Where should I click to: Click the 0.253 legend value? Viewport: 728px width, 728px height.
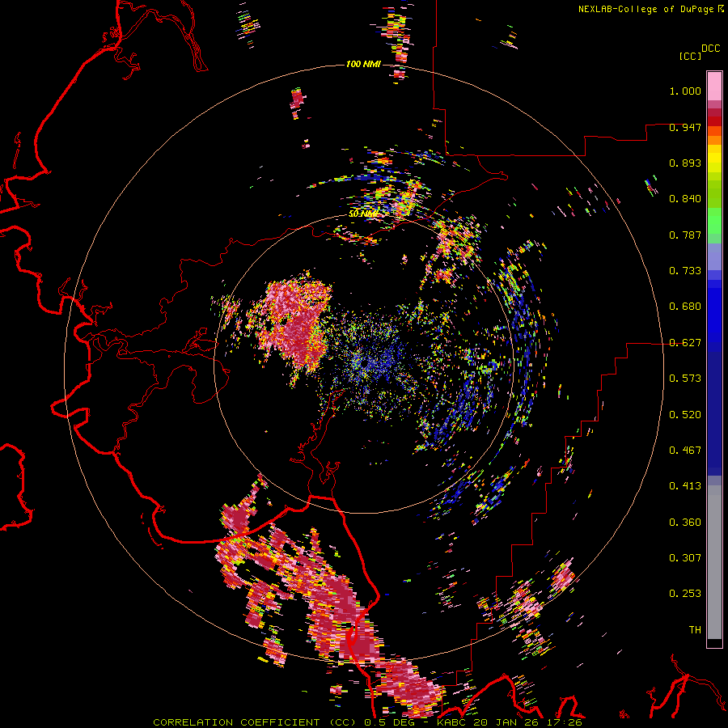click(685, 594)
